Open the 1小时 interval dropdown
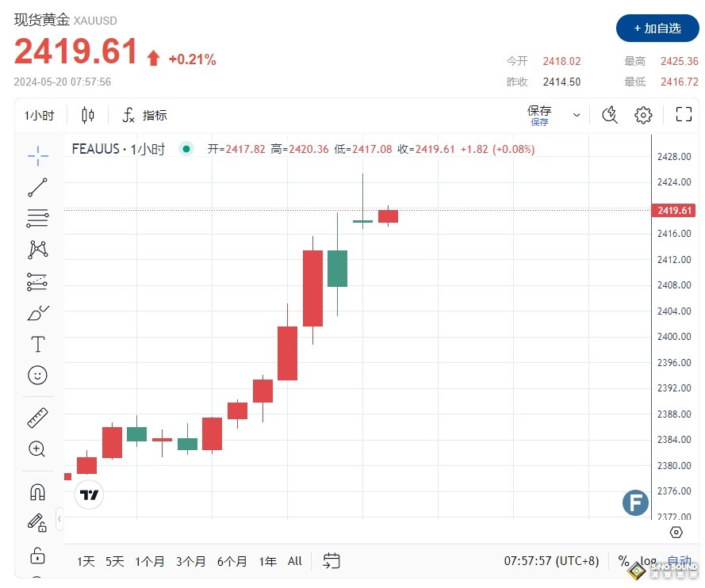705x588 pixels. pos(39,116)
